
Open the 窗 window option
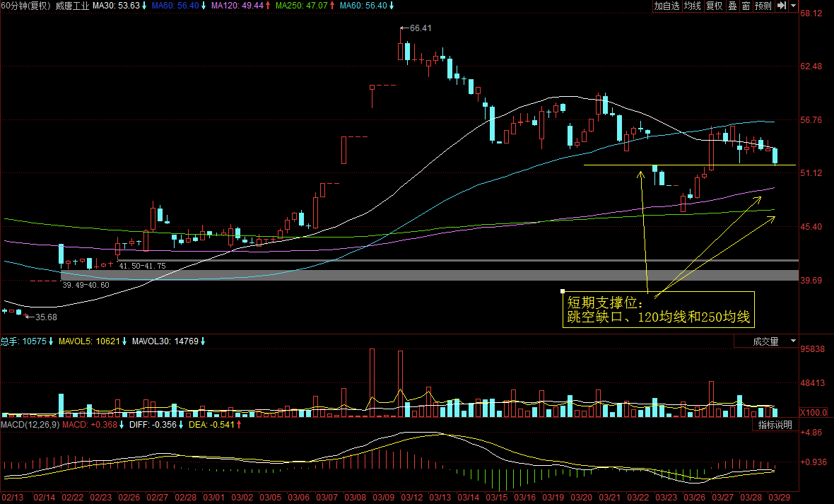746,6
